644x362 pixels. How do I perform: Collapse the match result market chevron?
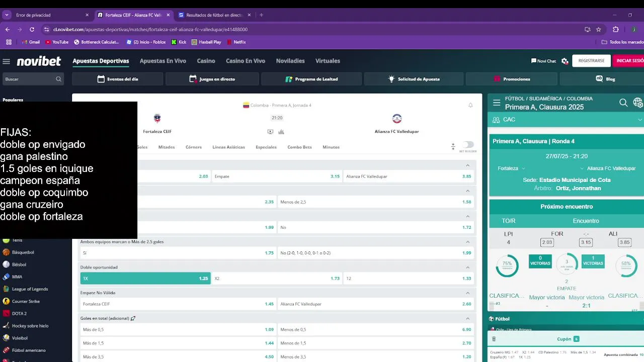(x=467, y=165)
